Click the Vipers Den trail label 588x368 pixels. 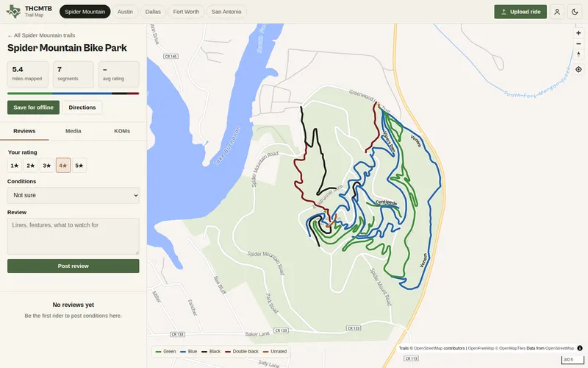[389, 142]
